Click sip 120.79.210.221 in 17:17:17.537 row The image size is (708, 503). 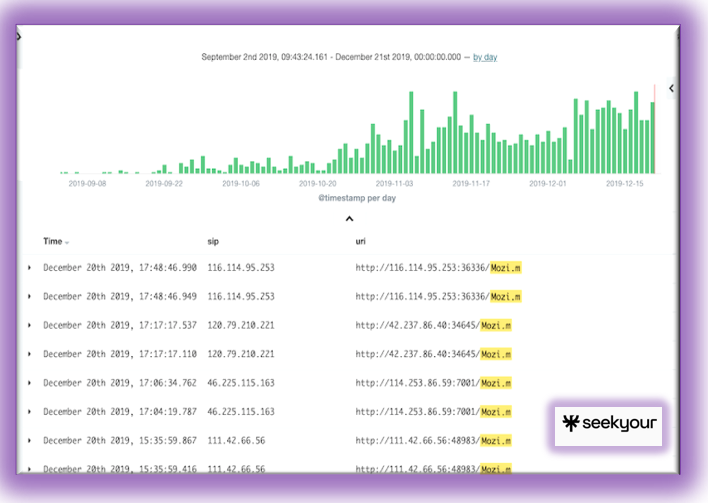click(x=241, y=326)
